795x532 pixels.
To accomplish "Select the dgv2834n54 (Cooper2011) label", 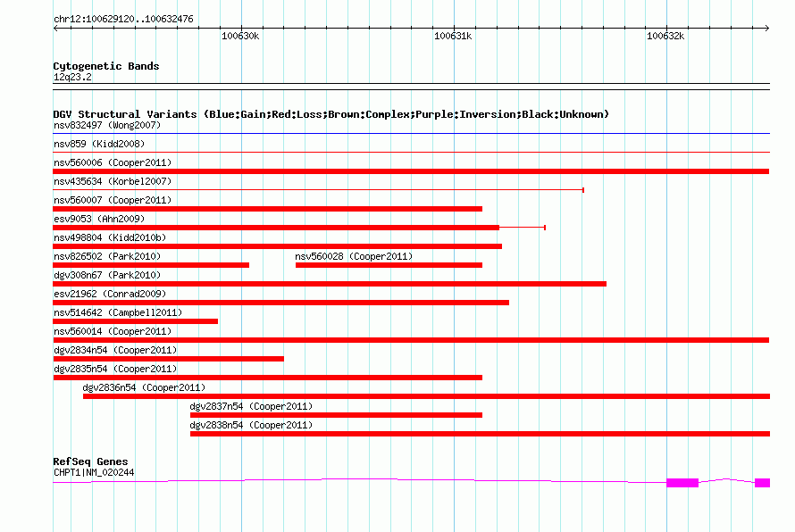I will 115,350.
